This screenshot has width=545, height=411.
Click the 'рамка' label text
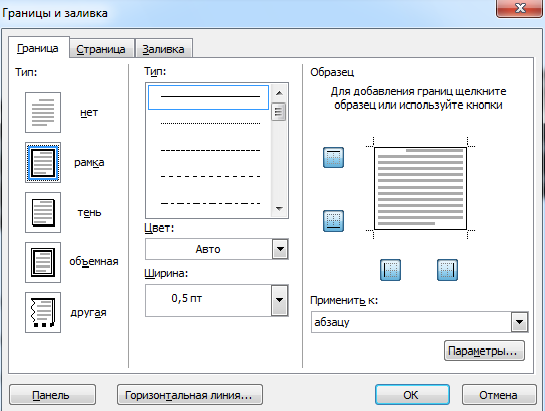pyautogui.click(x=89, y=162)
